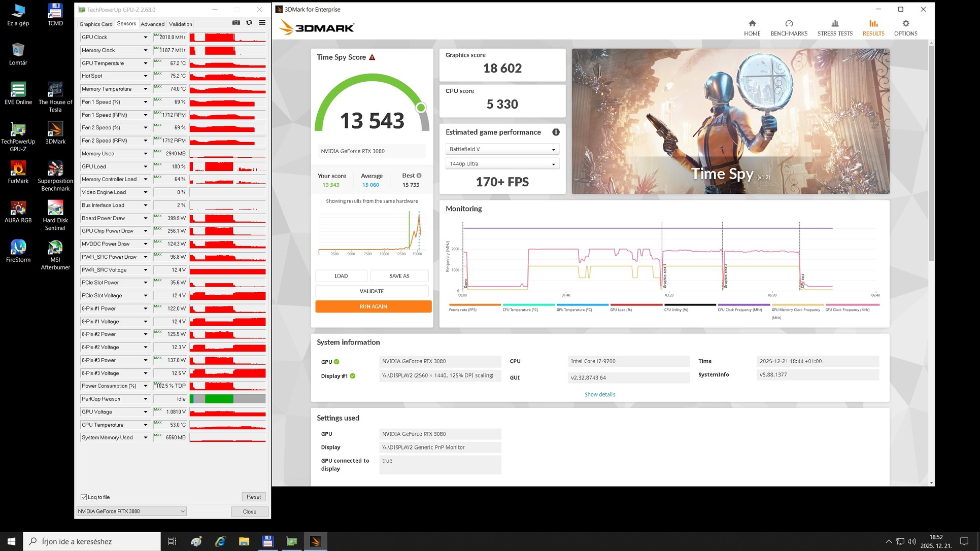Switch to the Graphics Card tab
Viewport: 980px width, 551px height.
(x=96, y=24)
